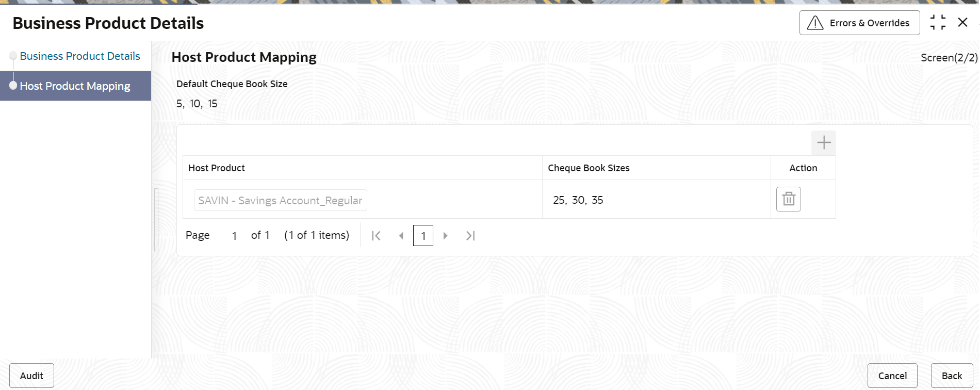Click the Cheque Book Sizes column header
This screenshot has width=980, height=390.
589,168
